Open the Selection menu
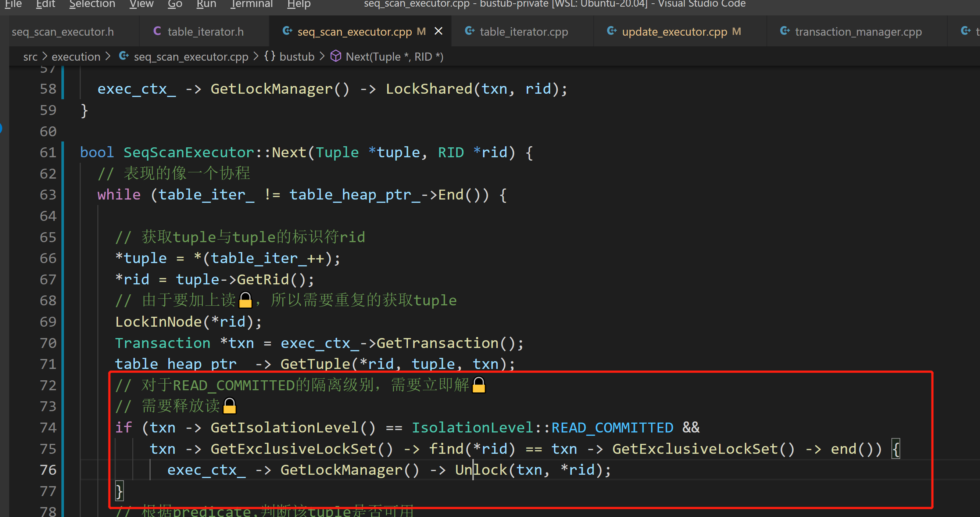Screen dimensions: 980x517 [92, 4]
